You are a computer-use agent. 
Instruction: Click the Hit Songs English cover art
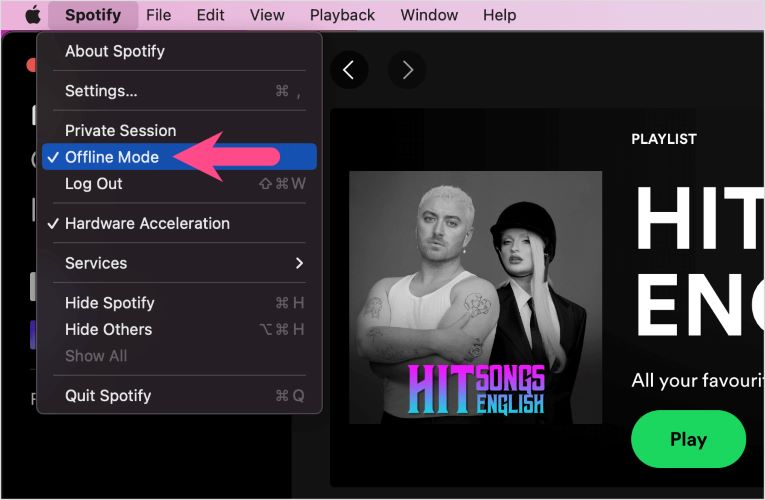click(475, 297)
